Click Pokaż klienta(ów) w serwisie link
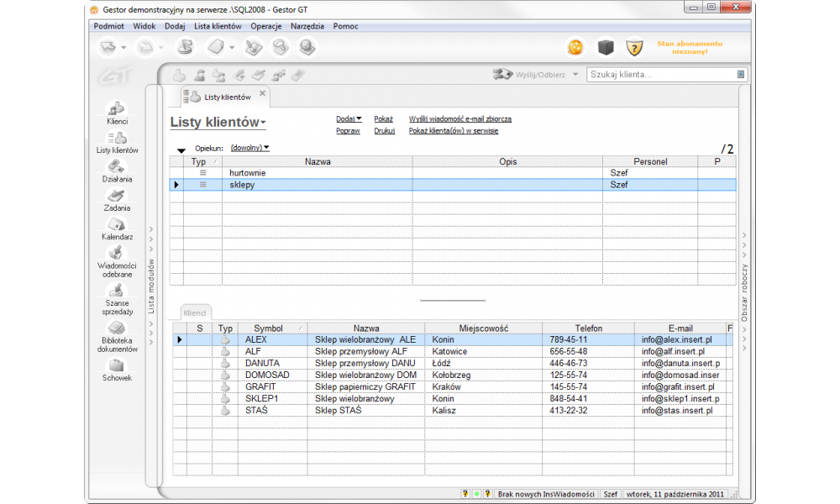The width and height of the screenshot is (840, 504). [x=454, y=131]
